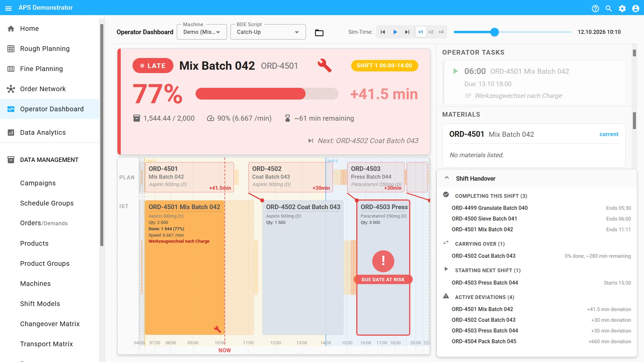The height and width of the screenshot is (362, 644).
Task: Open the settings gear icon
Action: tap(622, 8)
